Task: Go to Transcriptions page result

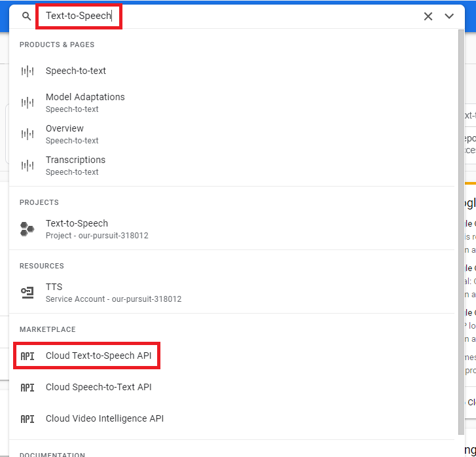Action: (75, 160)
